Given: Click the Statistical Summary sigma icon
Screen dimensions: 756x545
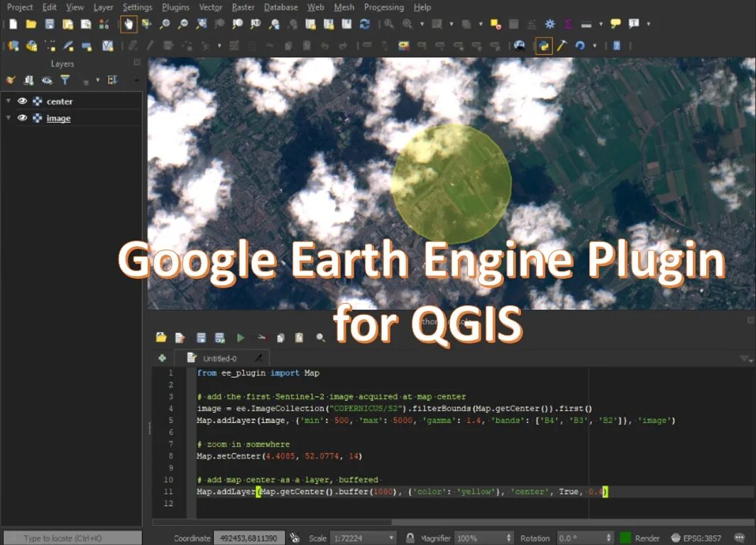Looking at the screenshot, I should click(x=567, y=23).
